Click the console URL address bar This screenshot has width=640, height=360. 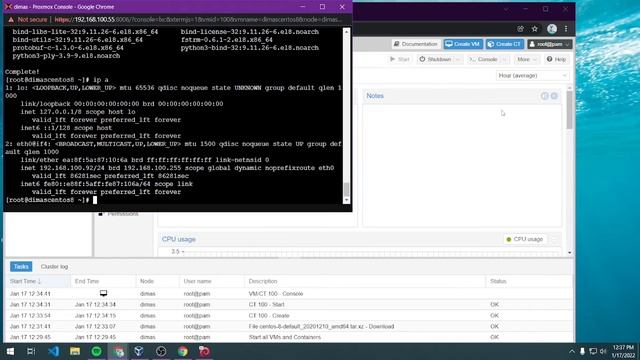pos(198,20)
